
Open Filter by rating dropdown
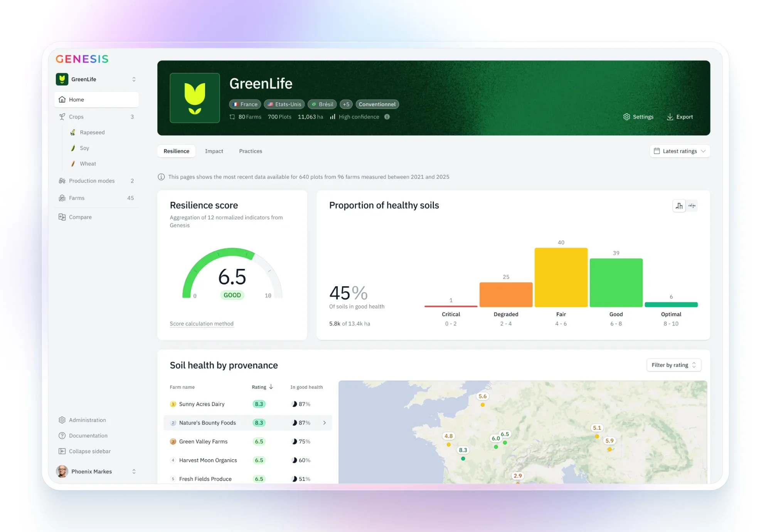(674, 365)
